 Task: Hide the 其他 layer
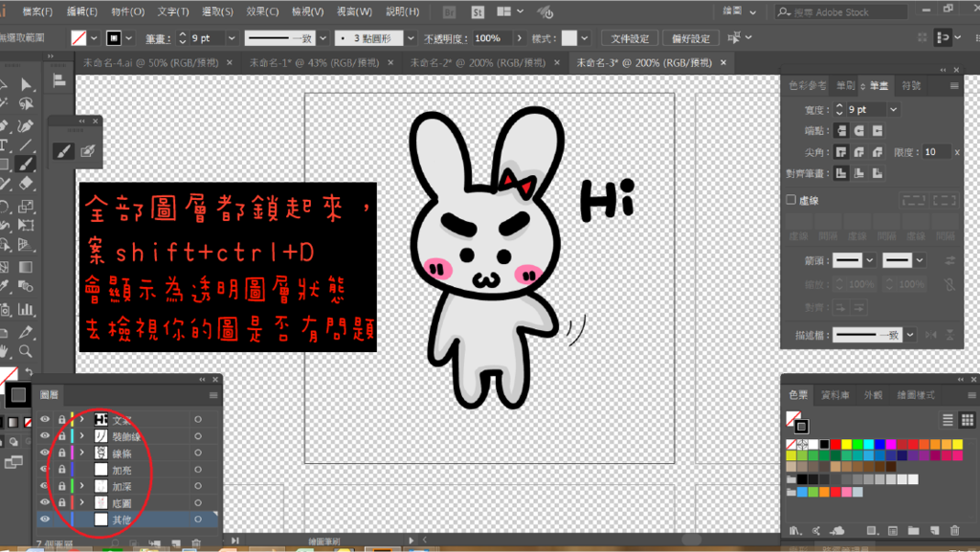pos(45,519)
